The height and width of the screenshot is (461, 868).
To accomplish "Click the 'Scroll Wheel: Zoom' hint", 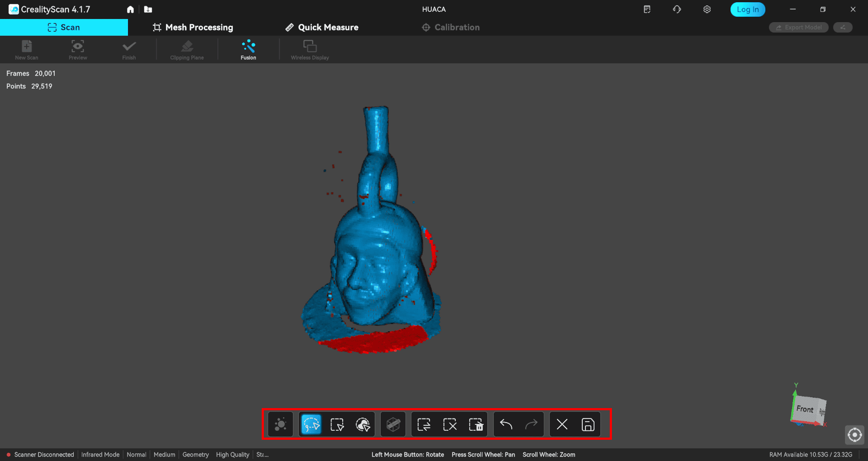I will point(549,454).
